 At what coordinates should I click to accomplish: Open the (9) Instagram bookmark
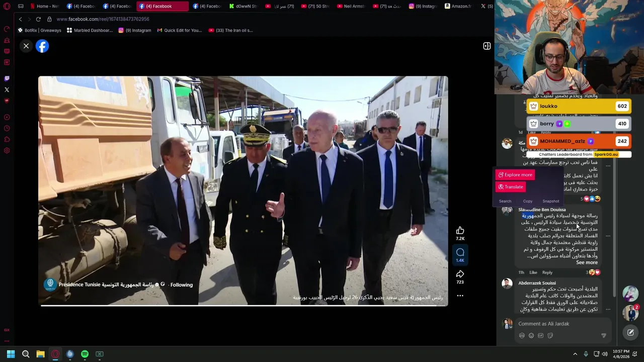pos(135,30)
